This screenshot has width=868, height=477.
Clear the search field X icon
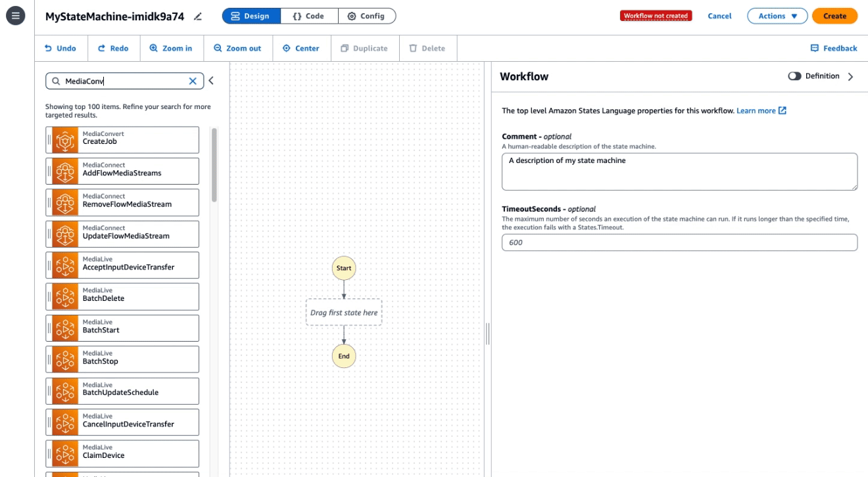pyautogui.click(x=193, y=81)
